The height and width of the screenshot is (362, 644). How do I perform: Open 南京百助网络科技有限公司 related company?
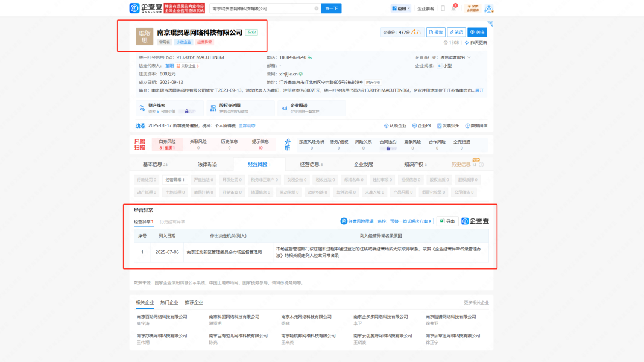(x=162, y=317)
